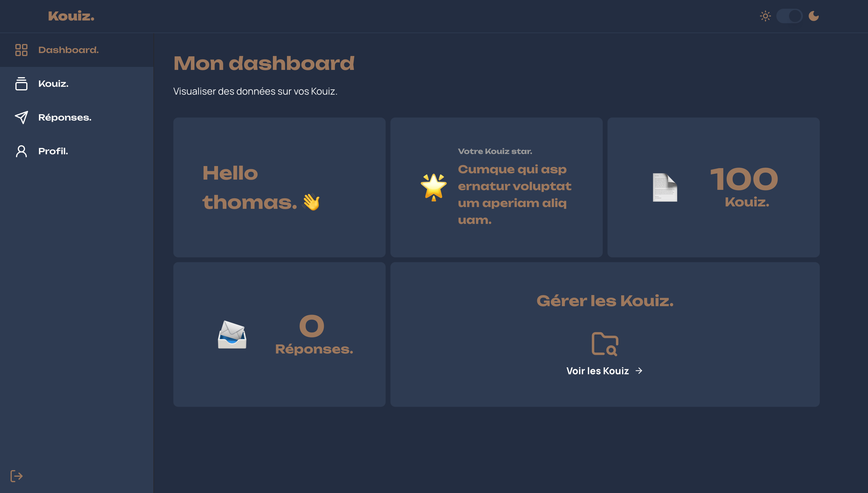Click the waving hand emoji beside thomas
This screenshot has height=493, width=868.
[x=312, y=202]
